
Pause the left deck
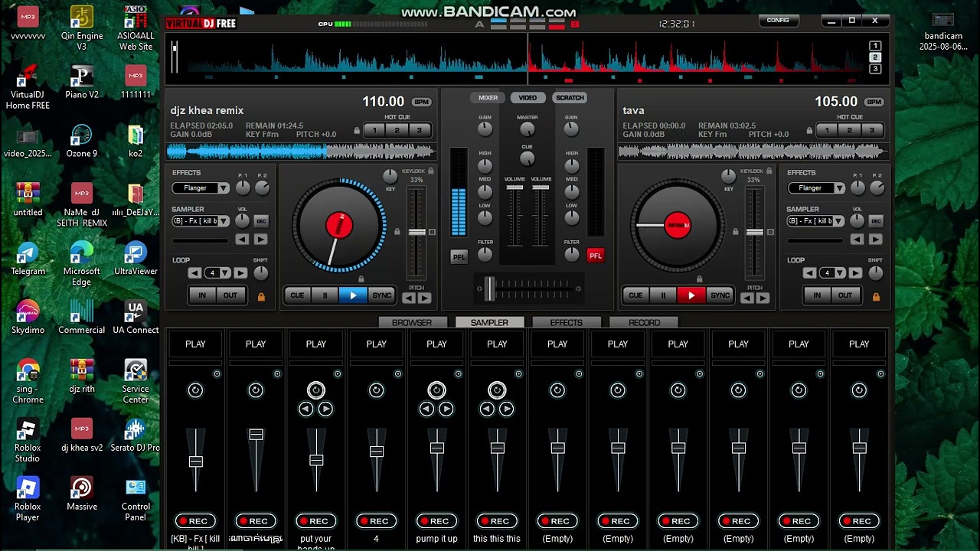(325, 295)
